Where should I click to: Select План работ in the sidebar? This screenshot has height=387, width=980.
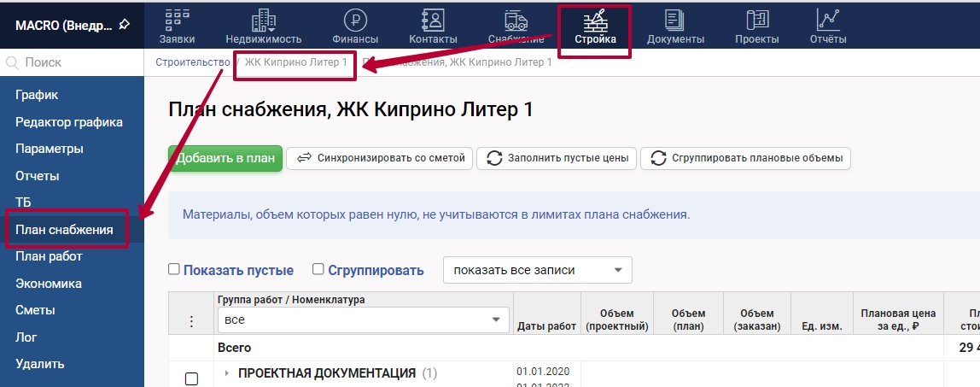49,256
